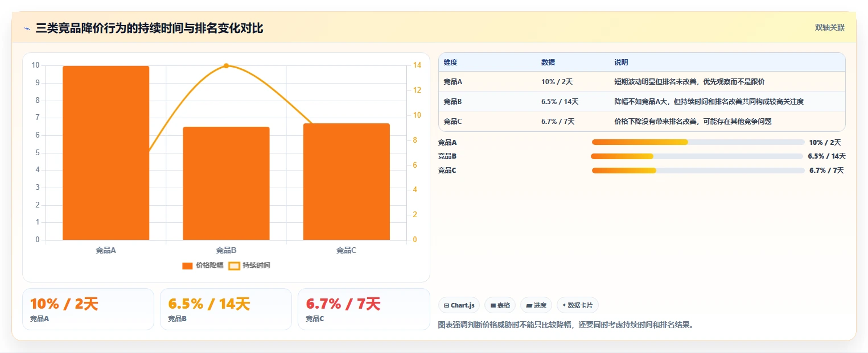
Task: Select the 表格 tag
Action: [500, 305]
